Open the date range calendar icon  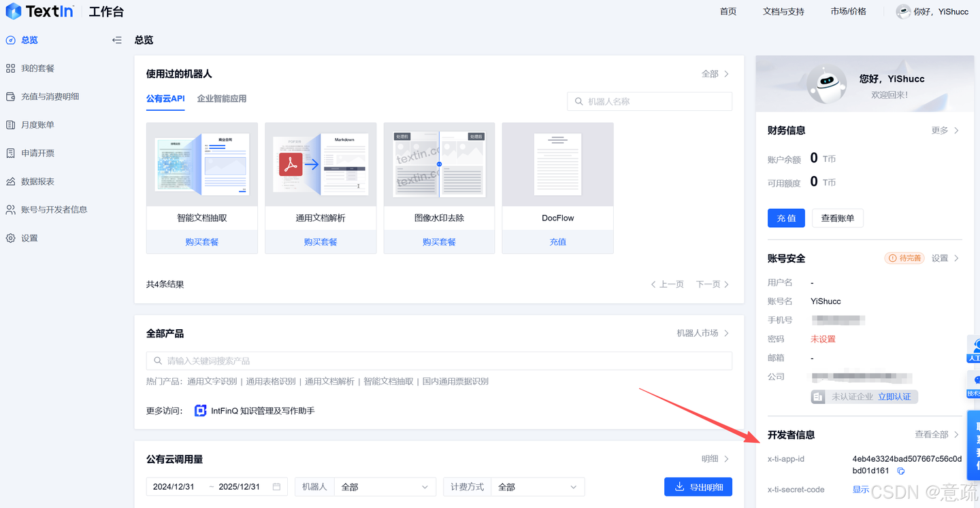click(x=276, y=487)
